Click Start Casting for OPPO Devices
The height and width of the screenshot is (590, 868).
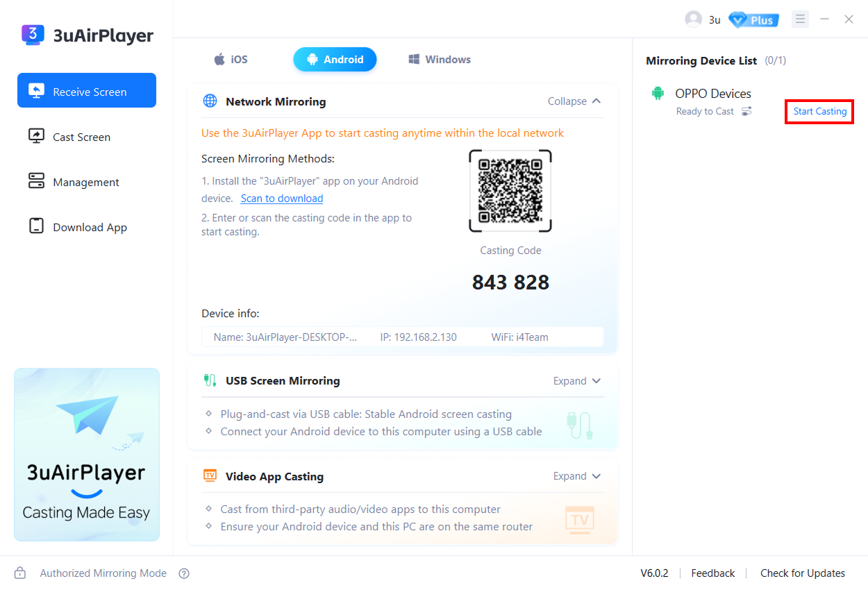coord(819,112)
